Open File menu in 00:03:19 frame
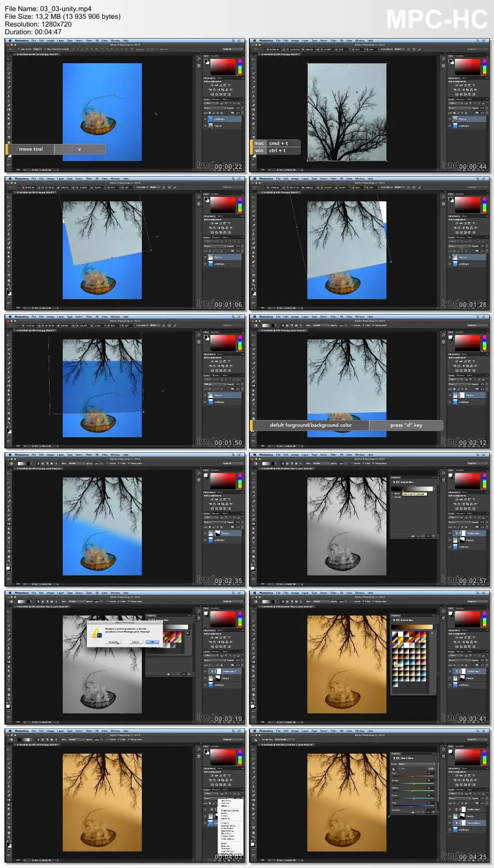Screen dimensions: 494x868 coord(34,593)
